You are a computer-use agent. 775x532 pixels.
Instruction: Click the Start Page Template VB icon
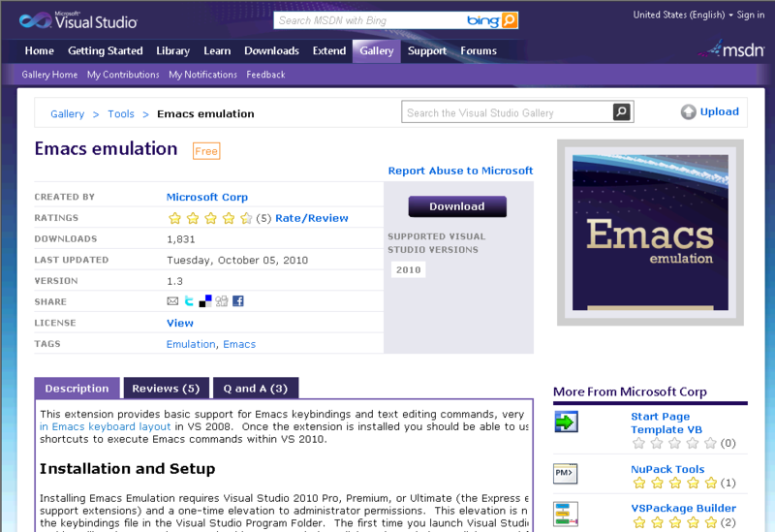566,422
